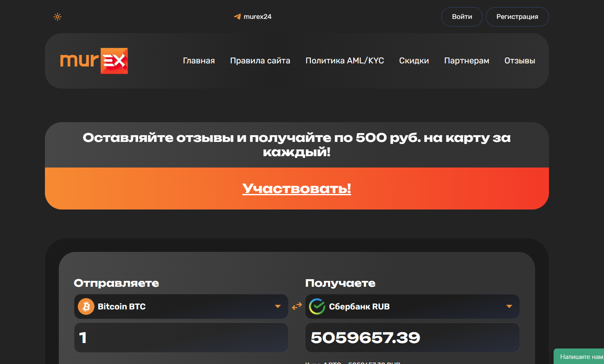Click the Войти login button

point(462,17)
